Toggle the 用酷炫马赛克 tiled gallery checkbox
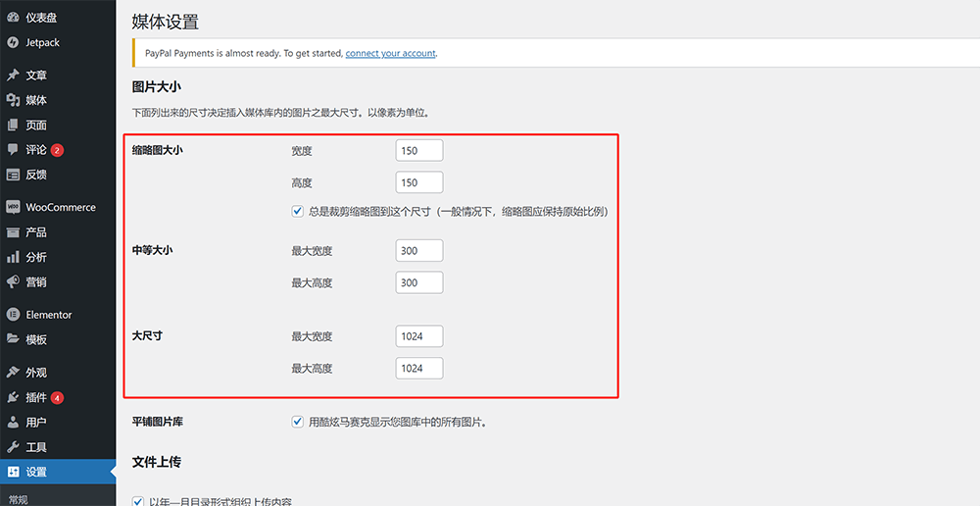Image resolution: width=980 pixels, height=506 pixels. (298, 422)
